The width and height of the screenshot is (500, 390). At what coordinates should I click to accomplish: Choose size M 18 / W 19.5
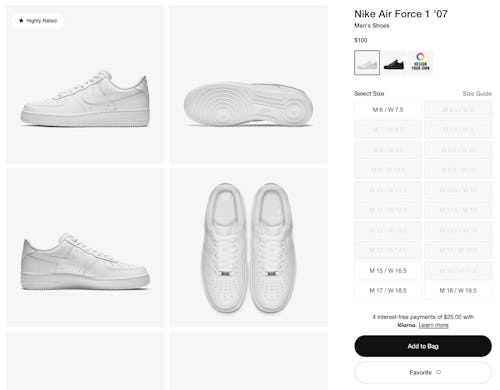pyautogui.click(x=458, y=290)
